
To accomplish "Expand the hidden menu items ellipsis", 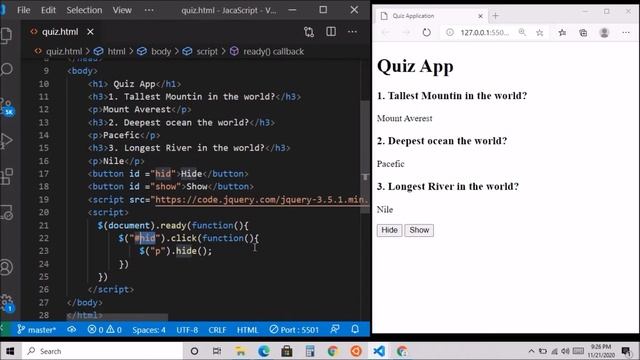I will (x=149, y=10).
